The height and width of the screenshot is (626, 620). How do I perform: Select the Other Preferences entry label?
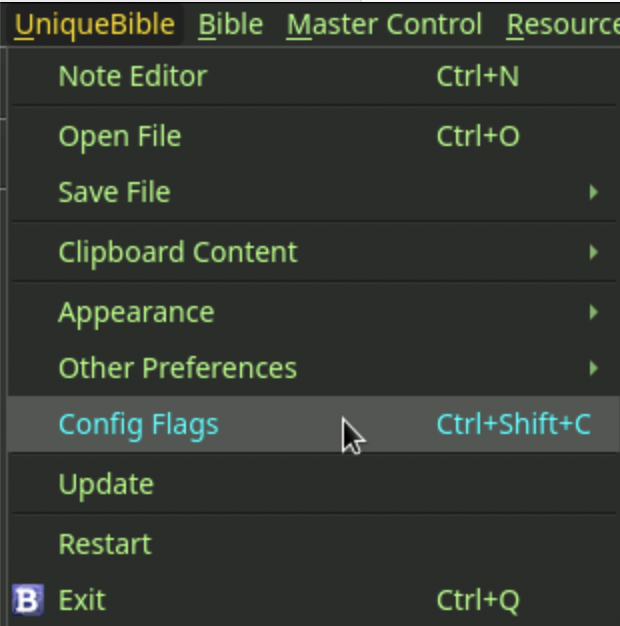[178, 368]
